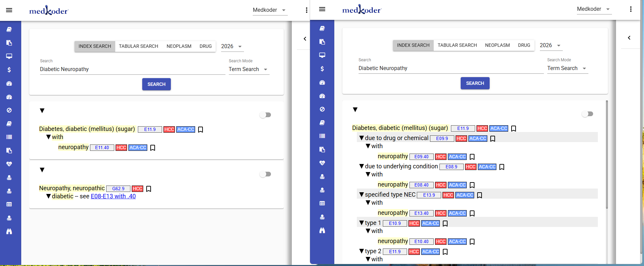644x266 pixels.
Task: Toggle the switch on the Neuropathy result card
Action: tap(265, 174)
